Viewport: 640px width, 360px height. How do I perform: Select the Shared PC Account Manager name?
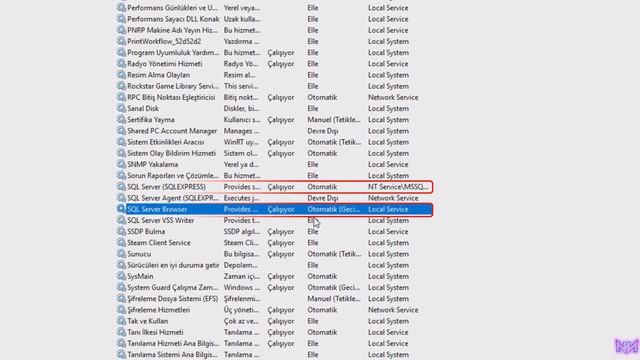[x=172, y=131]
